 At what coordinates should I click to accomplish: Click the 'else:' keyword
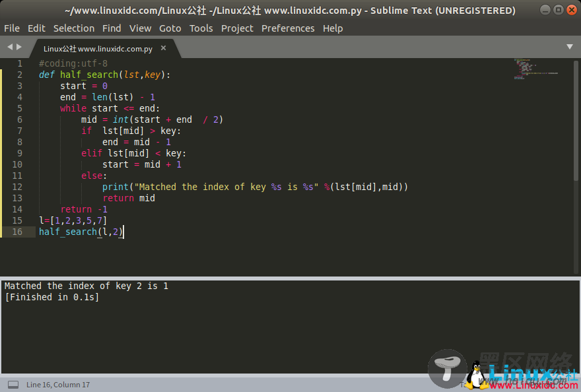(94, 176)
